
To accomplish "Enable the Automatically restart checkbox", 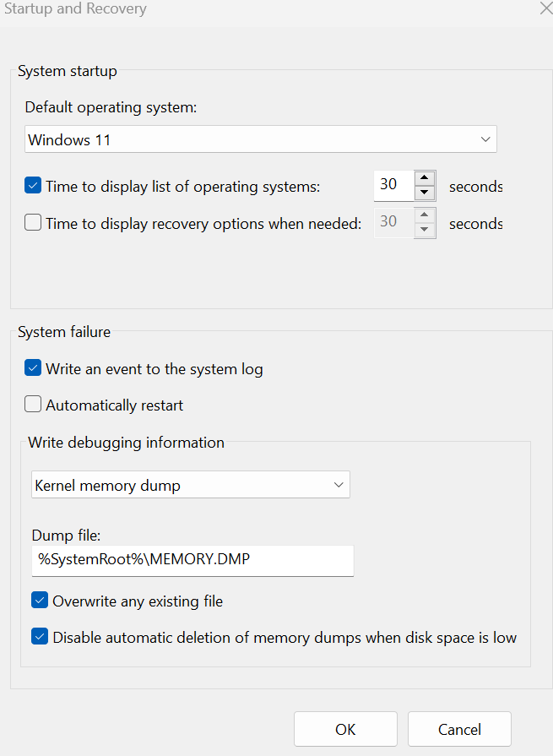I will tap(33, 405).
